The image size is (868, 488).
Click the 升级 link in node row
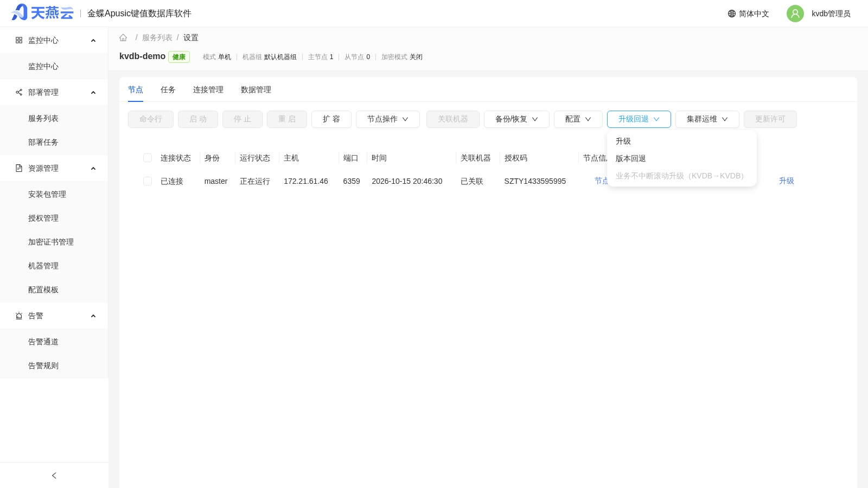click(x=787, y=181)
